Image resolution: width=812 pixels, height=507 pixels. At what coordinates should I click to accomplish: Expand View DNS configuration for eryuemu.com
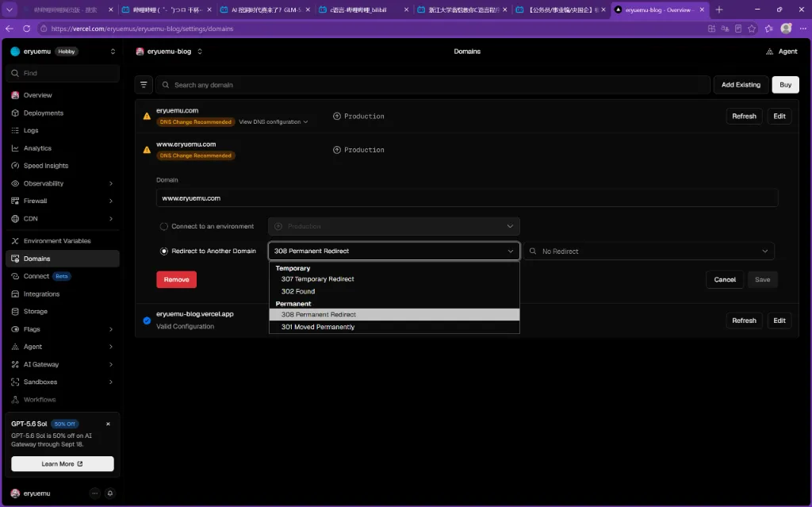[274, 122]
